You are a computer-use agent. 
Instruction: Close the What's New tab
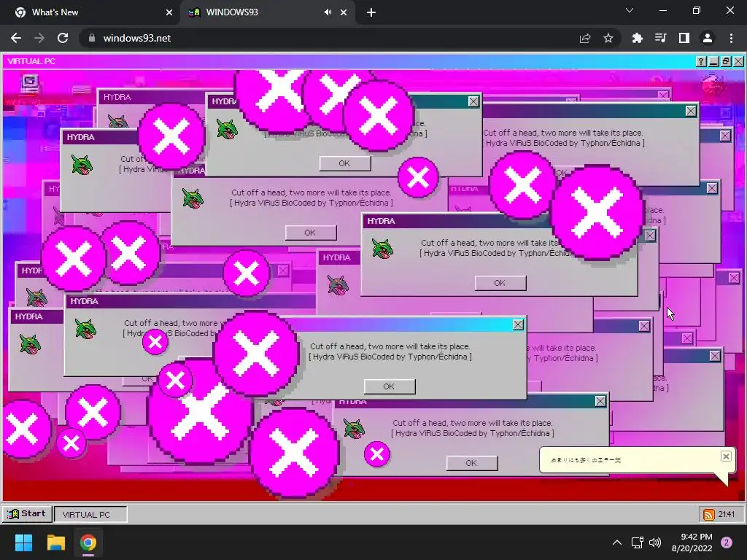[x=169, y=12]
